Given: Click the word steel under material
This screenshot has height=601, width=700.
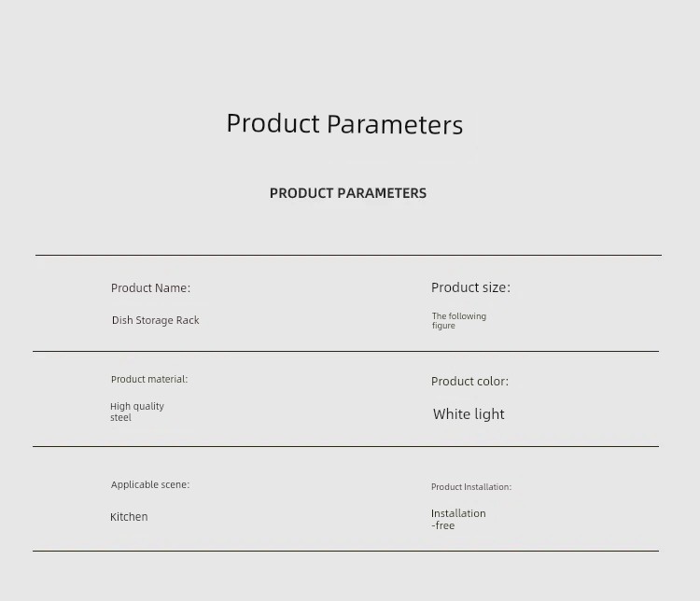Looking at the screenshot, I should pyautogui.click(x=120, y=417).
